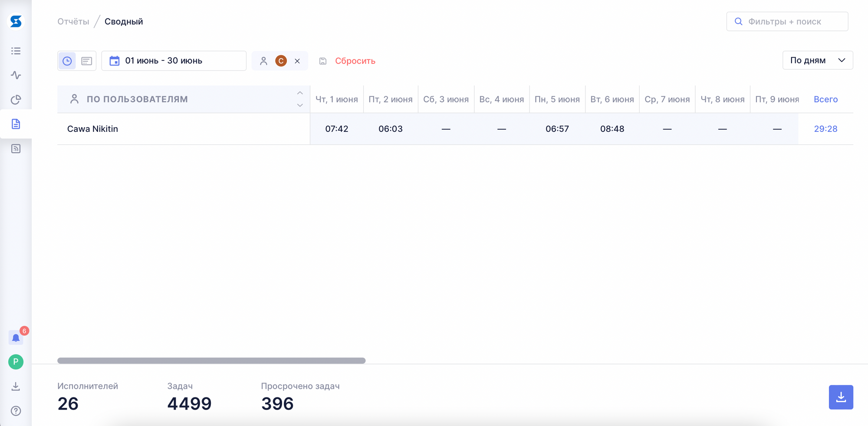Remove the user filter with X
868x426 pixels.
[x=297, y=61]
